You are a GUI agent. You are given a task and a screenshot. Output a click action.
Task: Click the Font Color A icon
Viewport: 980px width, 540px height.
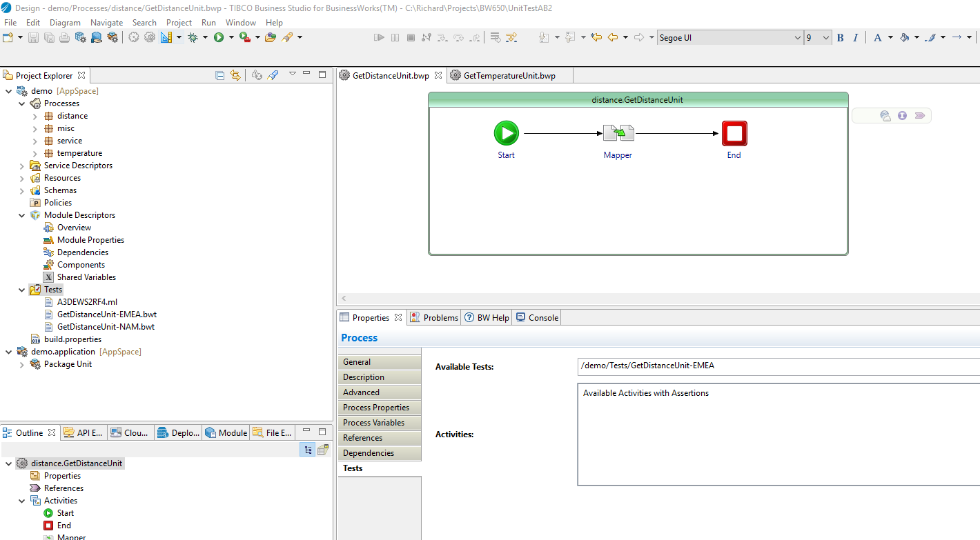tap(877, 38)
